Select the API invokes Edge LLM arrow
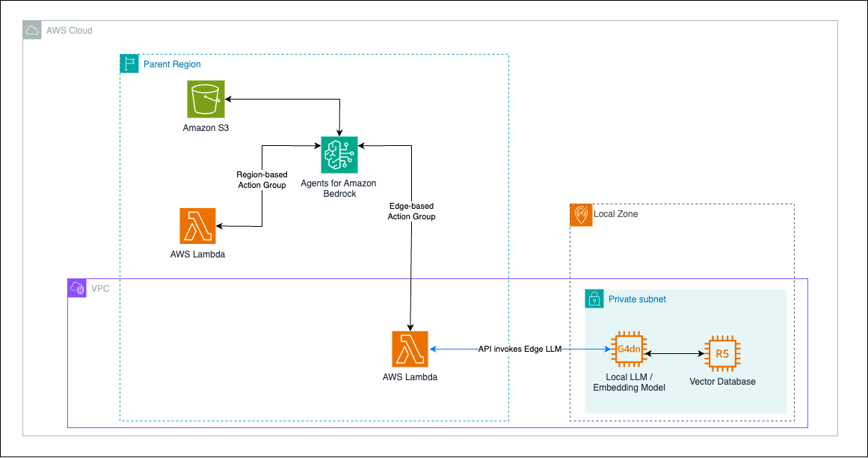Screen dimensions: 868x458 520,348
